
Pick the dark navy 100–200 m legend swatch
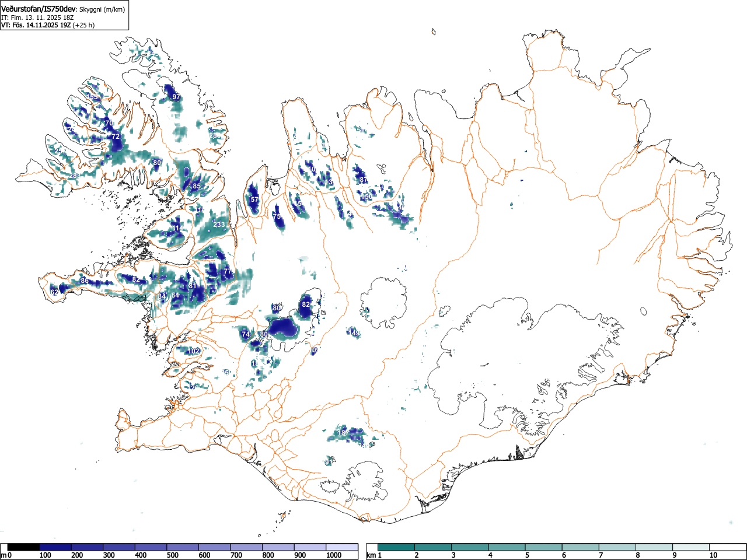(x=55, y=547)
